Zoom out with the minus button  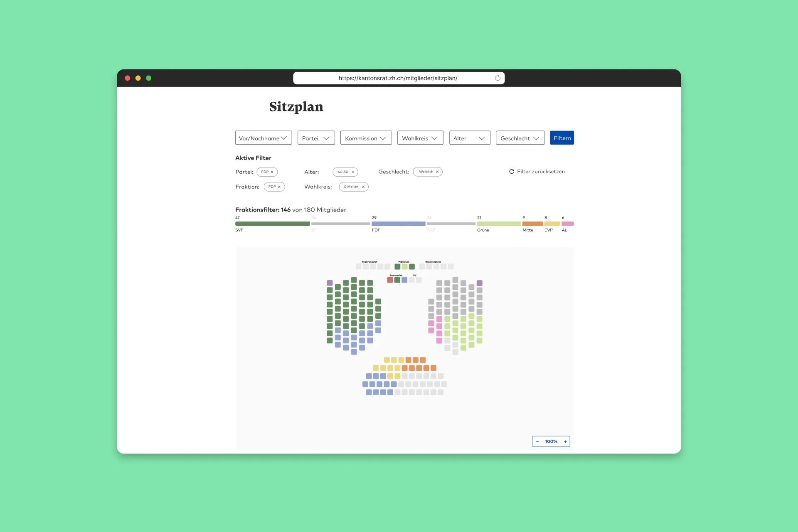point(537,441)
